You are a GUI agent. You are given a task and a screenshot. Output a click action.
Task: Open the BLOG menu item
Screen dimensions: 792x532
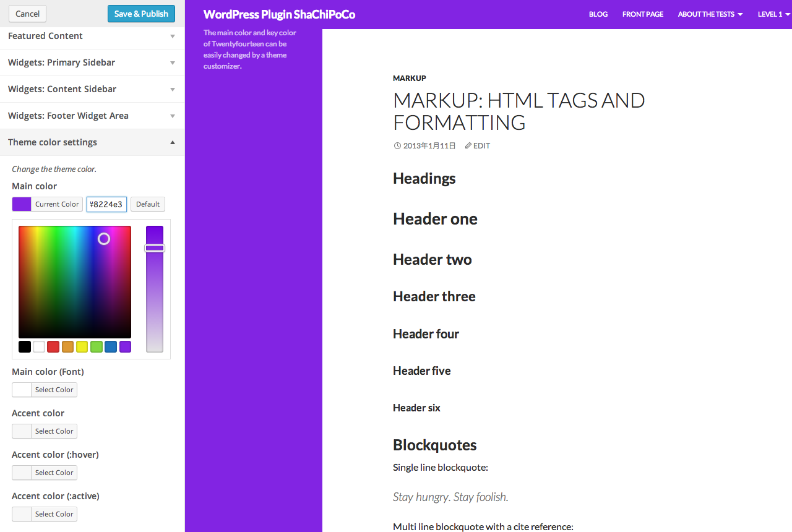[598, 14]
